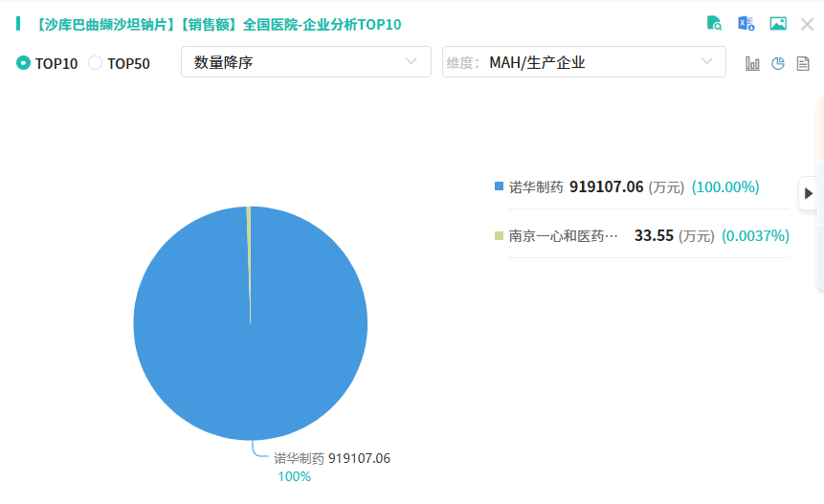Expand the side panel arrow
This screenshot has width=824, height=504.
809,193
